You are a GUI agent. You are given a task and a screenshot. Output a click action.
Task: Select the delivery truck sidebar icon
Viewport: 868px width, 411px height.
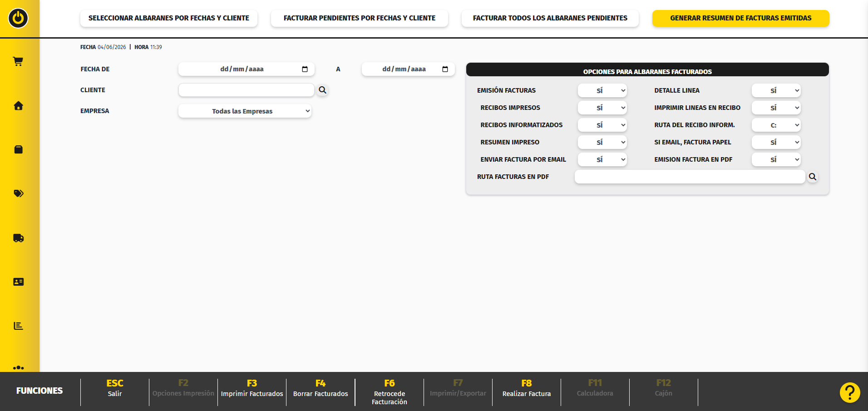click(x=18, y=238)
